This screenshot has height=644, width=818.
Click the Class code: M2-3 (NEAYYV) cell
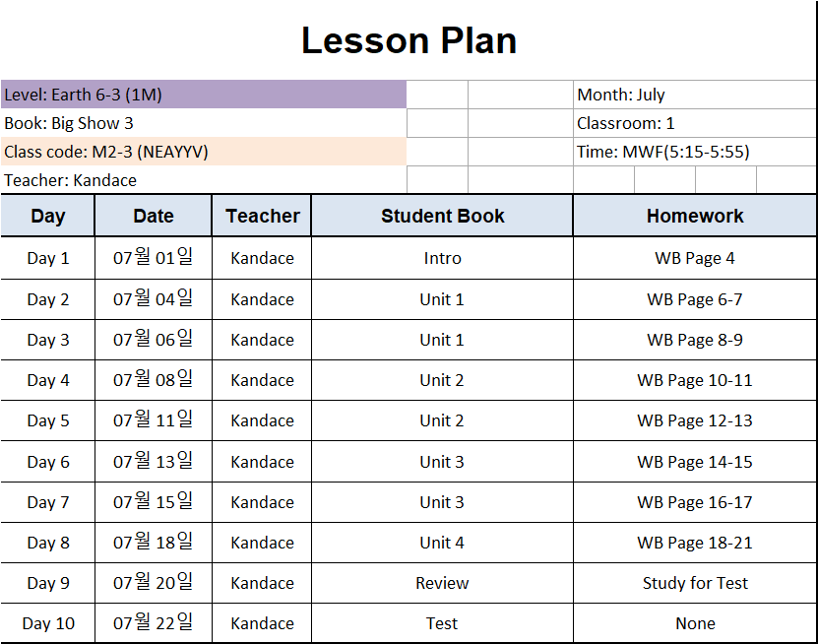click(x=204, y=152)
